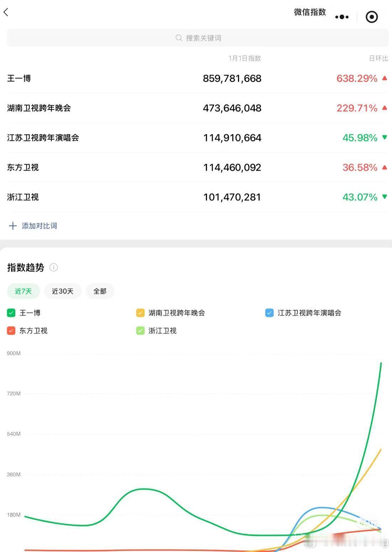This screenshot has height=552, width=392.
Task: Click the green down arrow beside 45.98%
Action: 385,137
